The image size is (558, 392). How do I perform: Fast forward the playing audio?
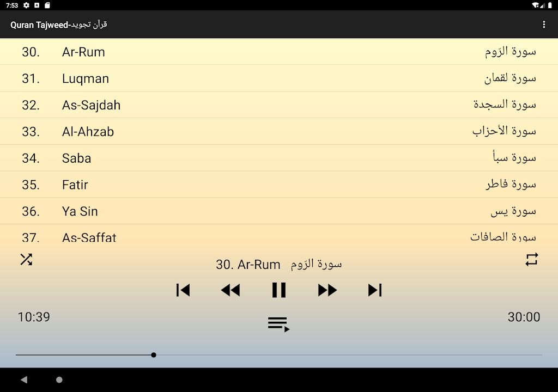(327, 290)
